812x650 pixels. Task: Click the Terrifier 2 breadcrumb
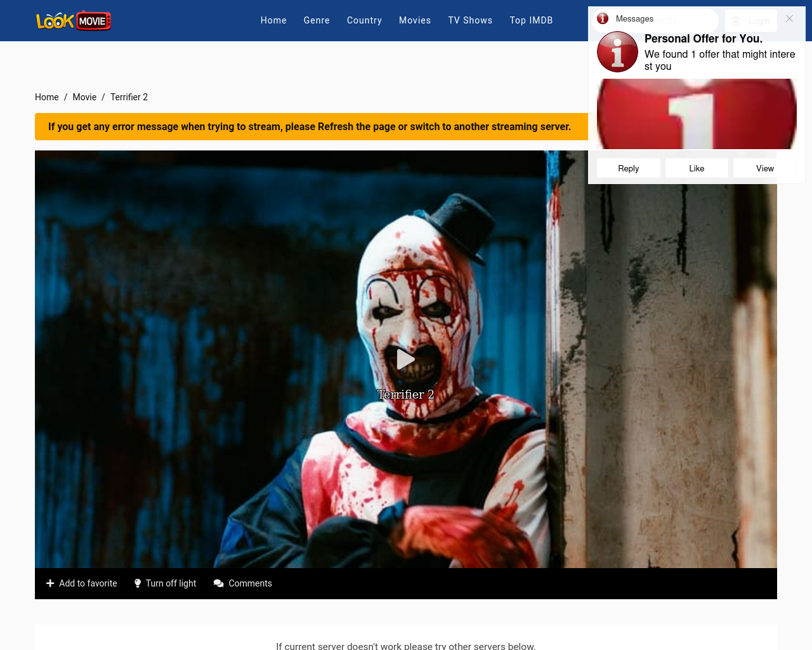point(129,97)
